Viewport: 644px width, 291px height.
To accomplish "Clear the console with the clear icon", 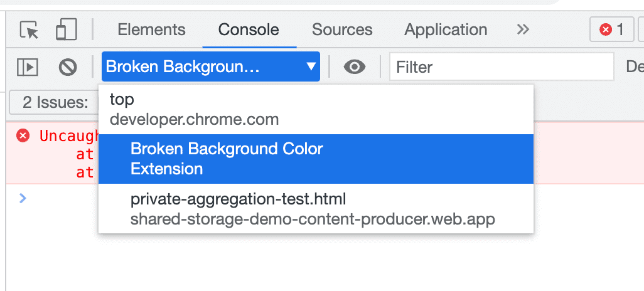I will point(68,67).
